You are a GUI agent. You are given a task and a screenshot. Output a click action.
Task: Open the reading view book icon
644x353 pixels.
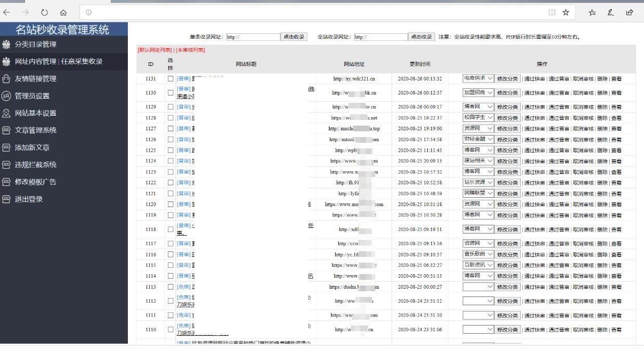click(551, 12)
